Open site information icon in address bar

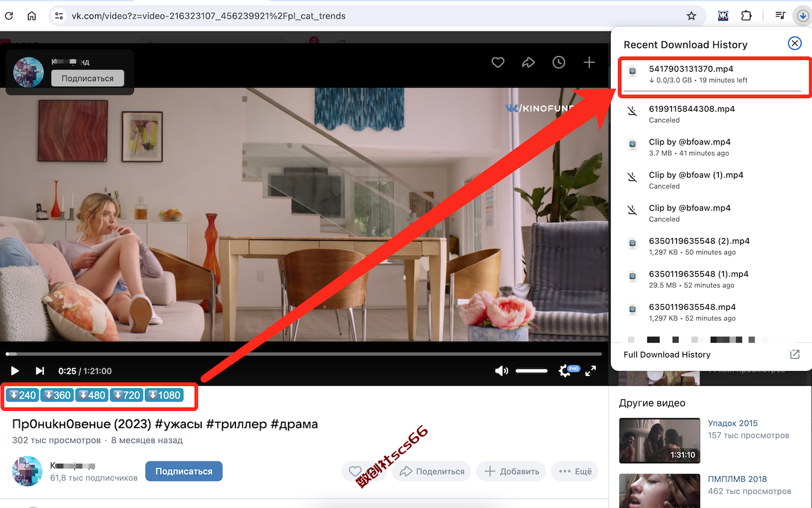59,16
